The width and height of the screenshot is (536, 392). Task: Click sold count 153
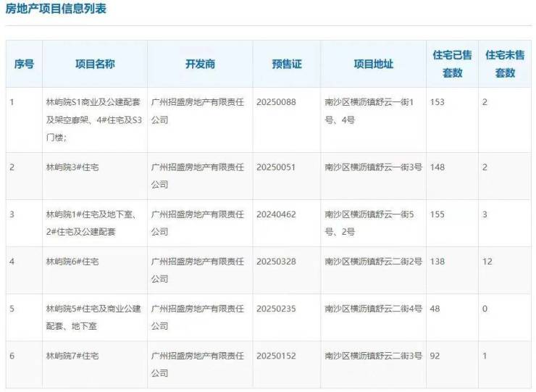[x=437, y=102]
